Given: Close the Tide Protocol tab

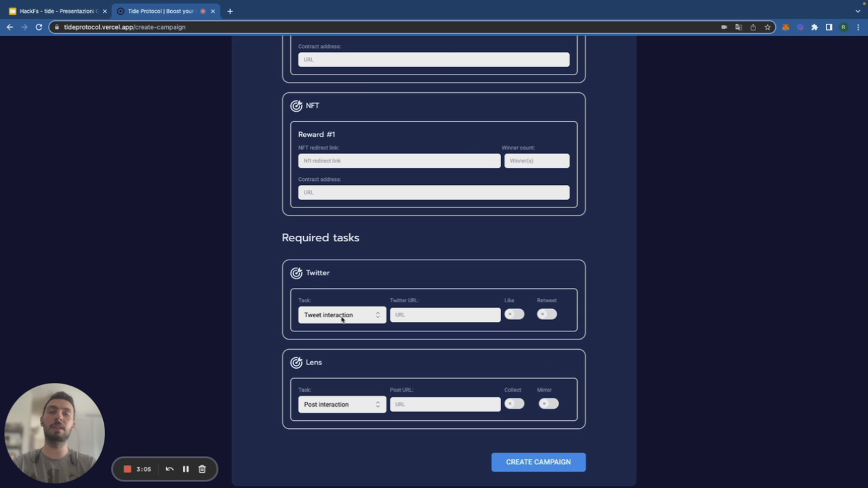Looking at the screenshot, I should tap(213, 12).
